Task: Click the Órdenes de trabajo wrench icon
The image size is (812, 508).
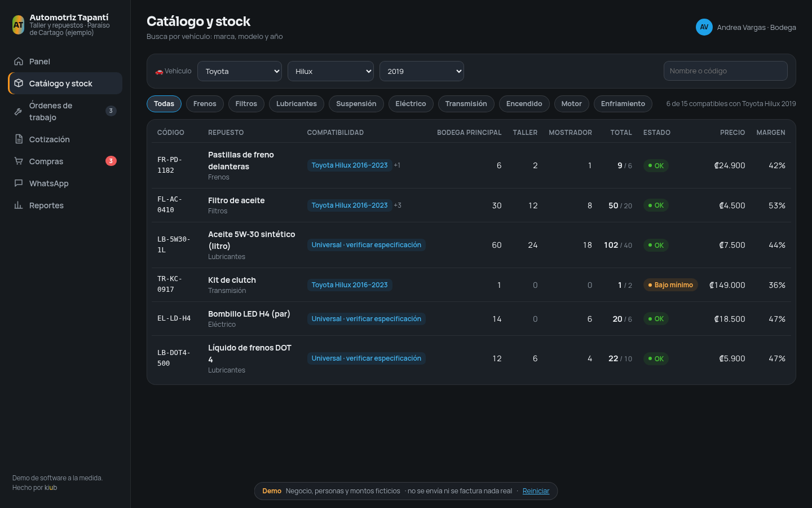Action: (x=19, y=111)
